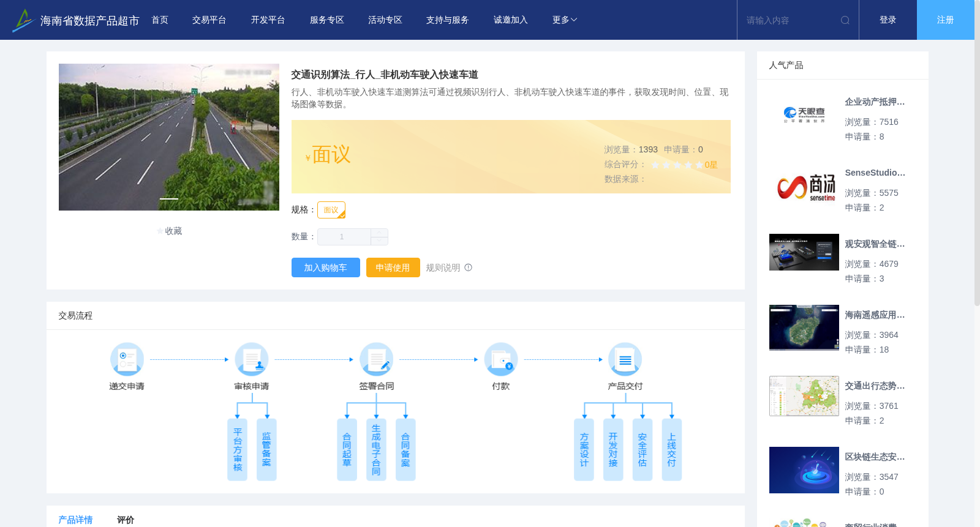980x527 pixels.
Task: Click the 人气产品 sidebar heading
Action: (786, 65)
